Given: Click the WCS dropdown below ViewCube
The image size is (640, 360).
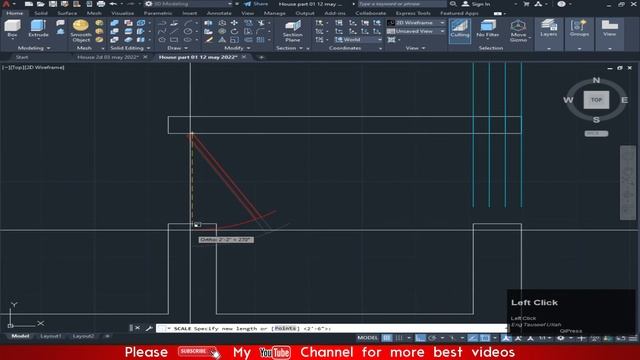Looking at the screenshot, I should tap(596, 133).
